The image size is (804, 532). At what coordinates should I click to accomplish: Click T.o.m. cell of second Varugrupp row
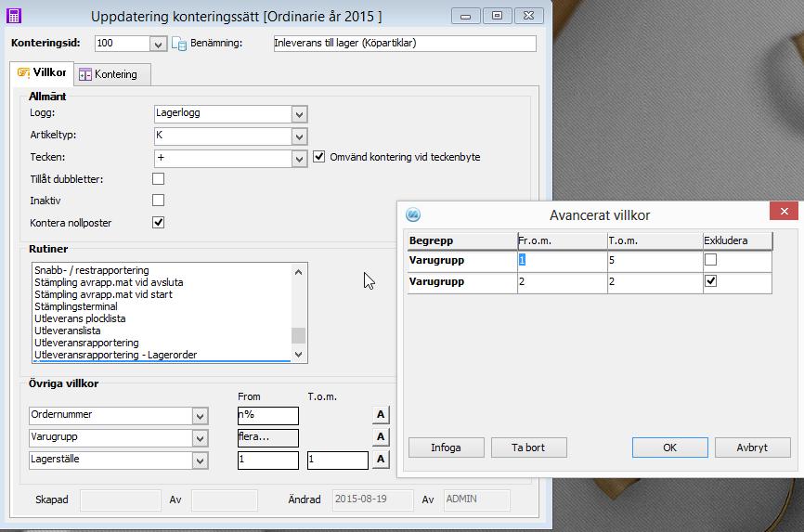pos(655,281)
